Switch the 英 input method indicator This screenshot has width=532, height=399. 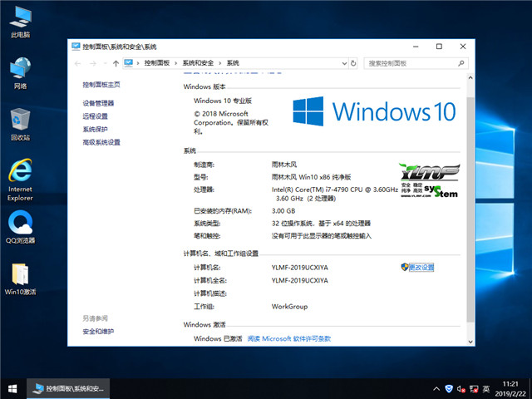[x=485, y=389]
